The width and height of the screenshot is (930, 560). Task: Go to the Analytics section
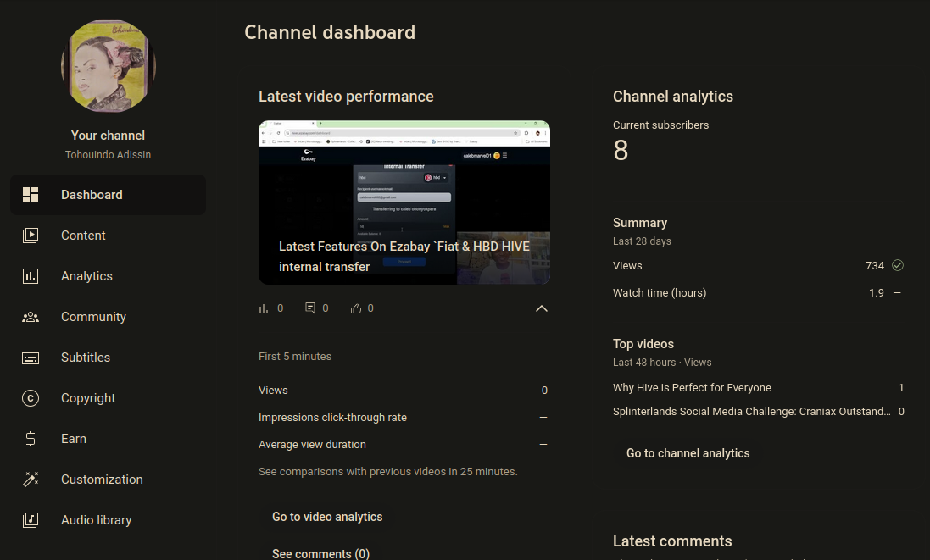tap(108, 276)
